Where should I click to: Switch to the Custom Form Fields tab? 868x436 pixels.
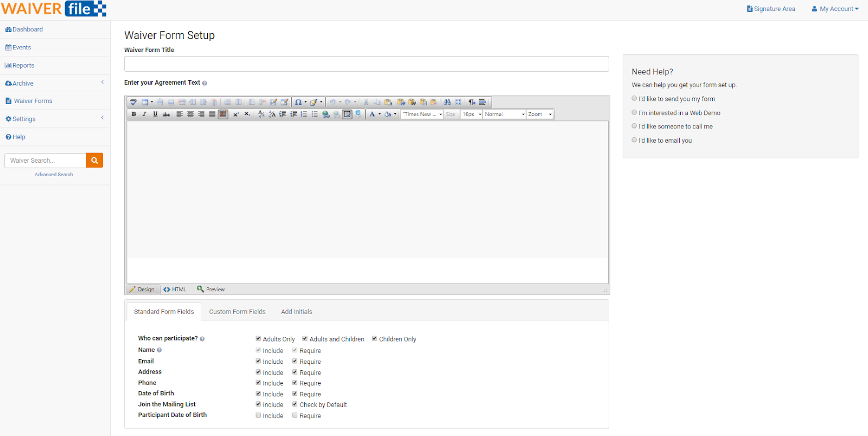pyautogui.click(x=237, y=312)
